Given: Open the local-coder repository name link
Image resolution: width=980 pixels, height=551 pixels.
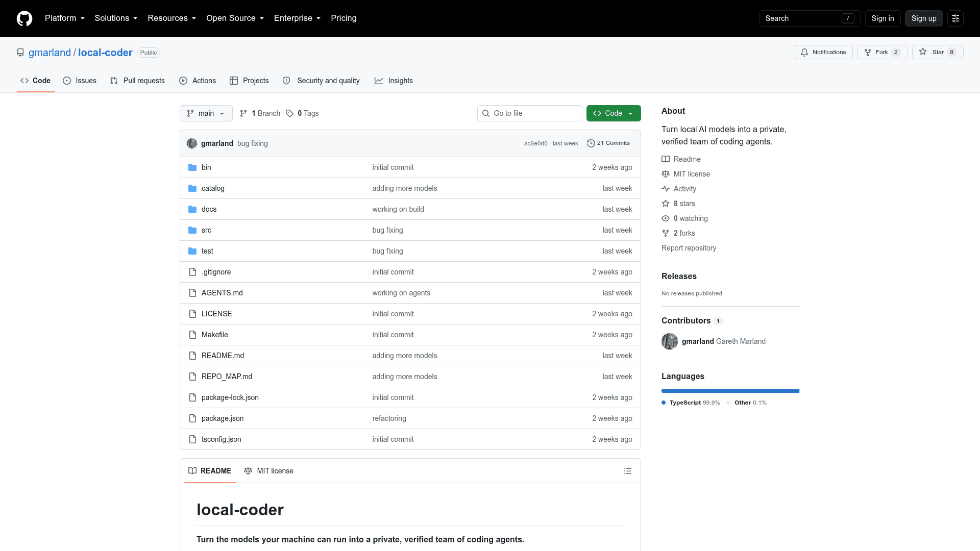Looking at the screenshot, I should point(105,53).
